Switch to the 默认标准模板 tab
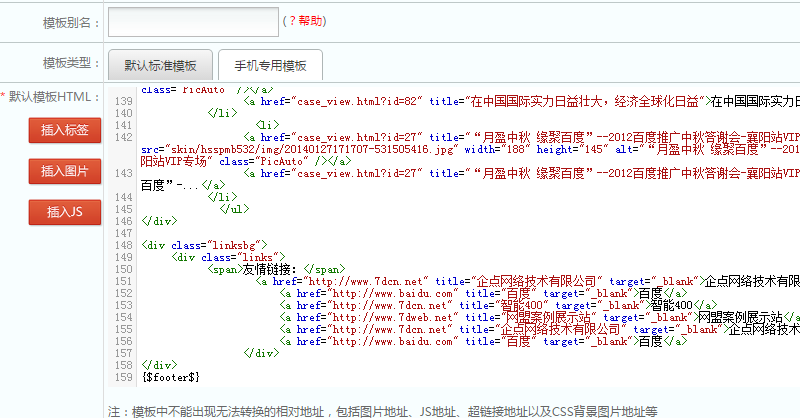 click(160, 65)
